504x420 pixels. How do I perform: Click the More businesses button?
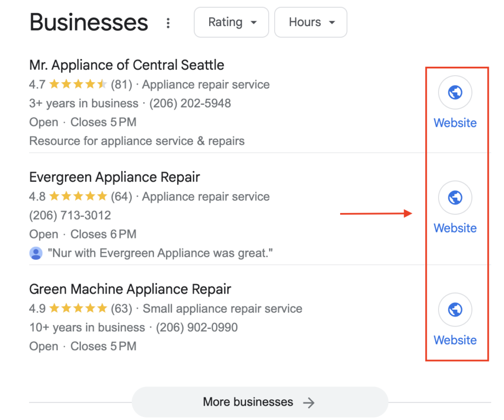[260, 402]
